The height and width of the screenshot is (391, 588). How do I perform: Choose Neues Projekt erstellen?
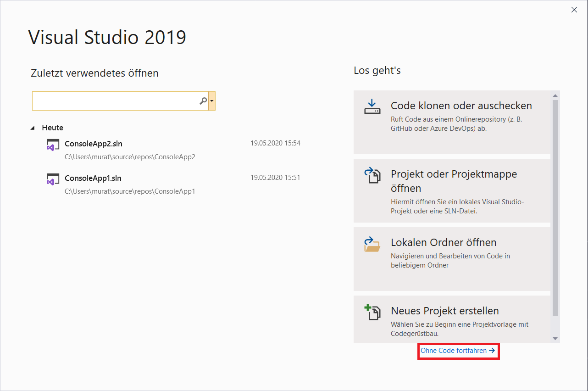[x=452, y=319]
